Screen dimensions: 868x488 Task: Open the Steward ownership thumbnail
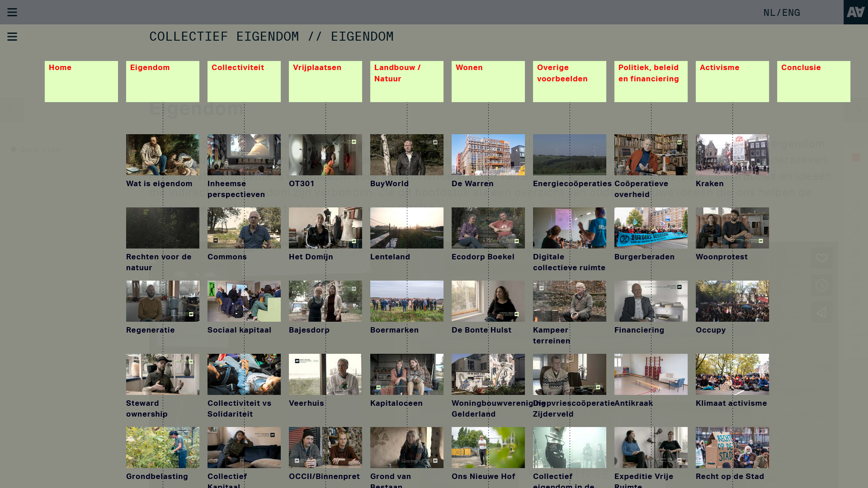click(163, 374)
